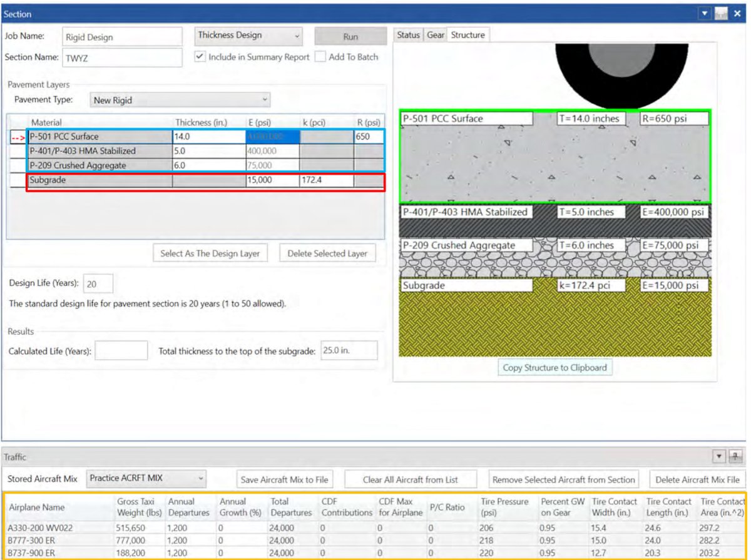Click the Delete Selected Layer button
751x560 pixels.
tap(328, 253)
